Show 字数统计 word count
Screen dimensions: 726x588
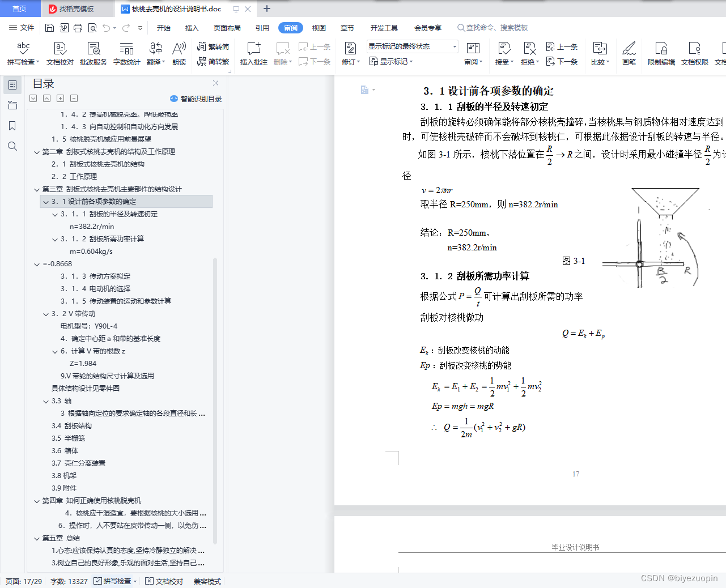(127, 54)
